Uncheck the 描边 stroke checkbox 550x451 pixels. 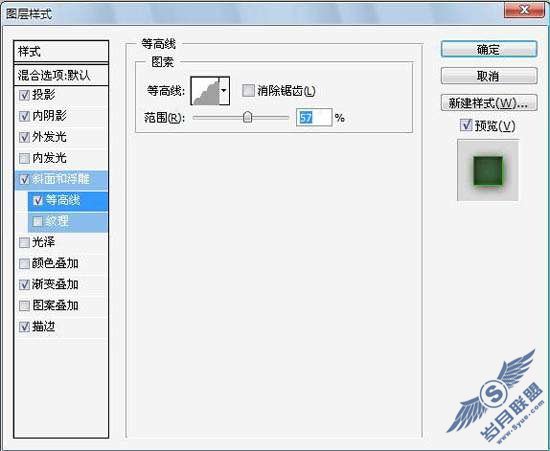pos(24,327)
